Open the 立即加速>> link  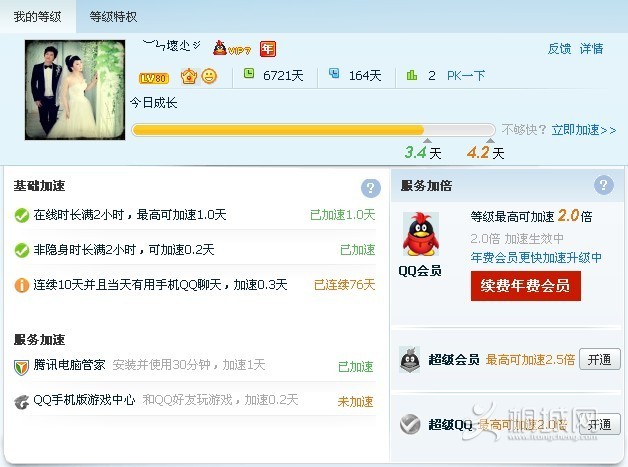584,130
